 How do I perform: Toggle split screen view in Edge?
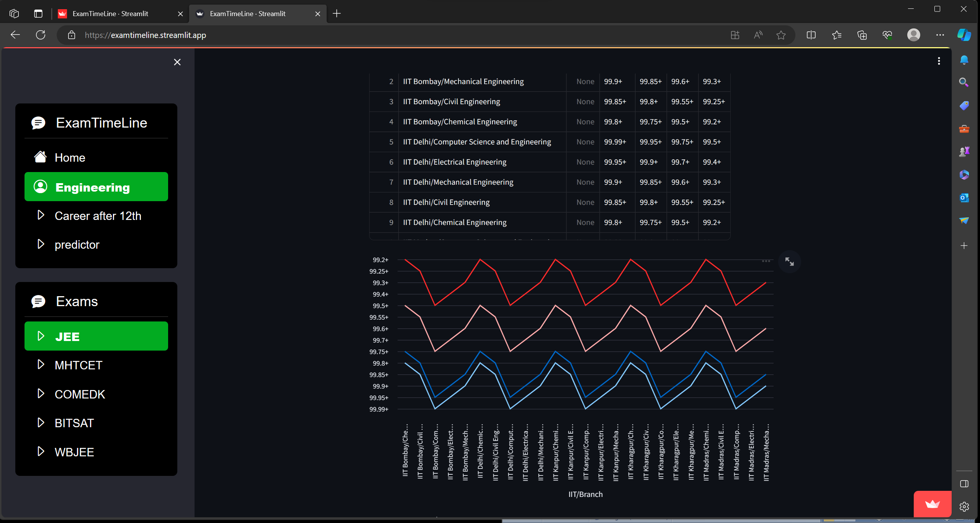[x=811, y=35]
